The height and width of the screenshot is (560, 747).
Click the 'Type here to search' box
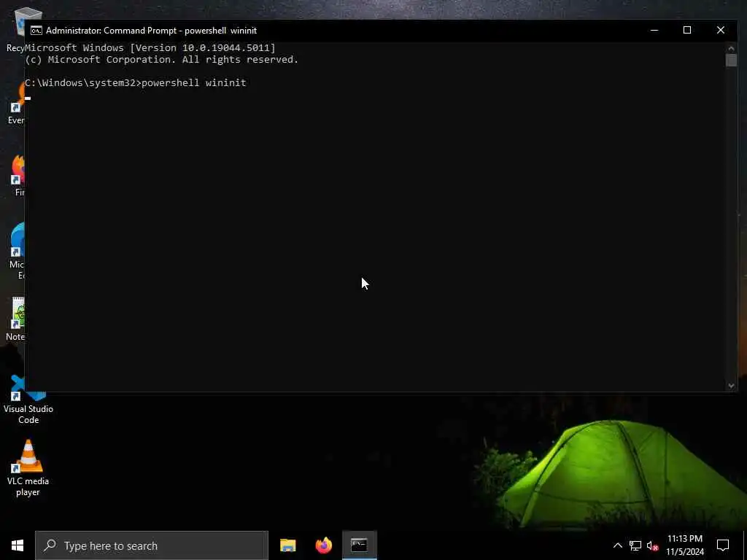(x=152, y=545)
